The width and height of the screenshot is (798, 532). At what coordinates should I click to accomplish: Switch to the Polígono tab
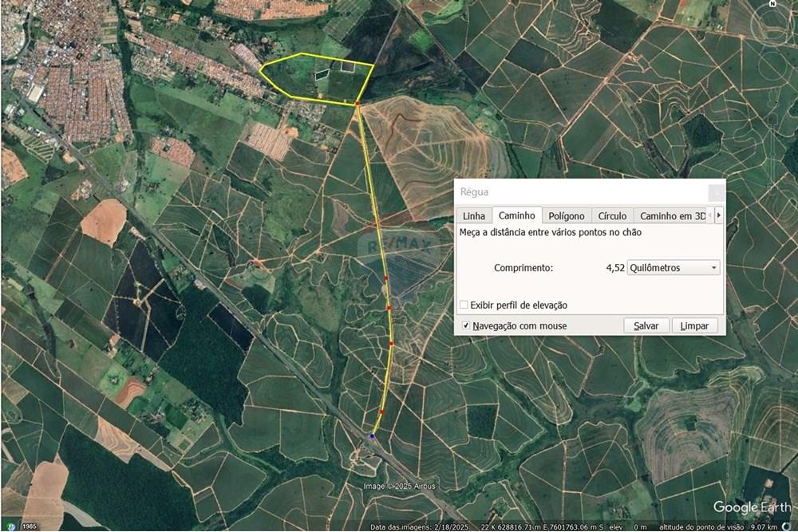coord(567,216)
